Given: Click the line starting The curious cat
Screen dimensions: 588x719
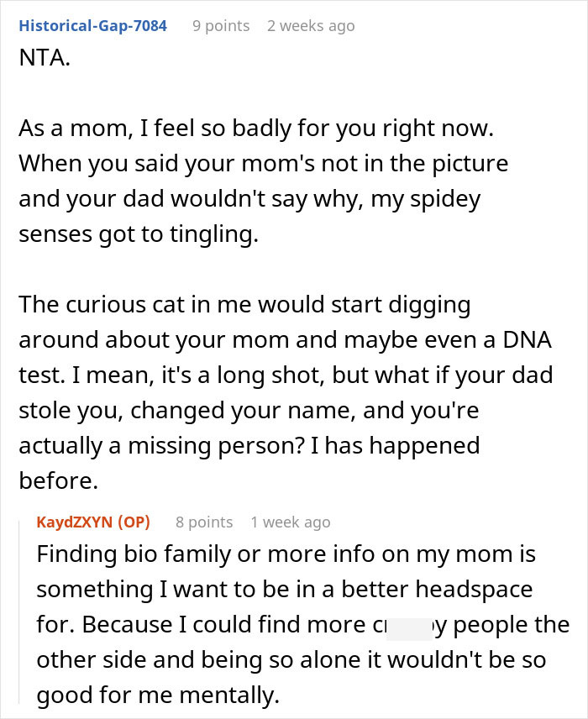Looking at the screenshot, I should pyautogui.click(x=244, y=305).
